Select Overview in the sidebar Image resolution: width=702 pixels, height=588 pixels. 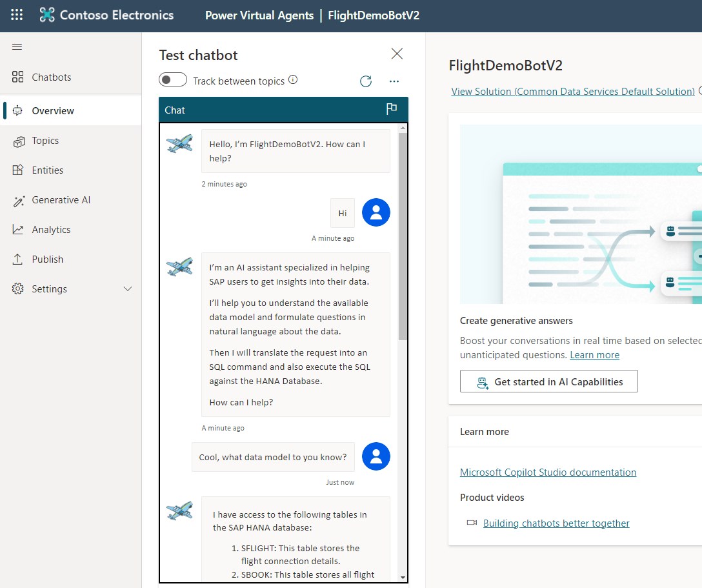(71, 110)
